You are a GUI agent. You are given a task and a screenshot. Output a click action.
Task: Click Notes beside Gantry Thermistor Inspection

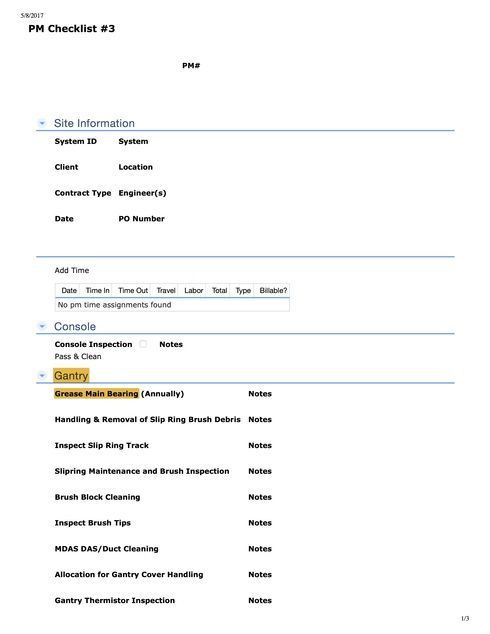click(x=260, y=600)
